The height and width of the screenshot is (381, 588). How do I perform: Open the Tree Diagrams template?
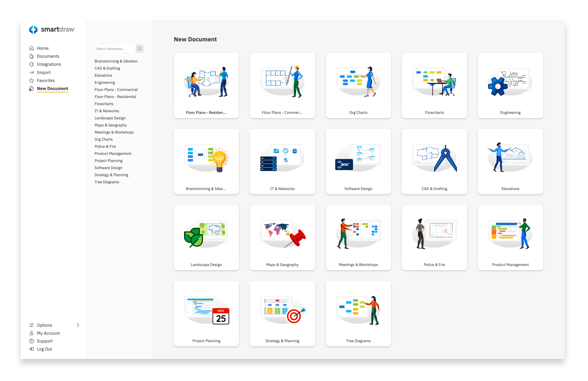[358, 314]
